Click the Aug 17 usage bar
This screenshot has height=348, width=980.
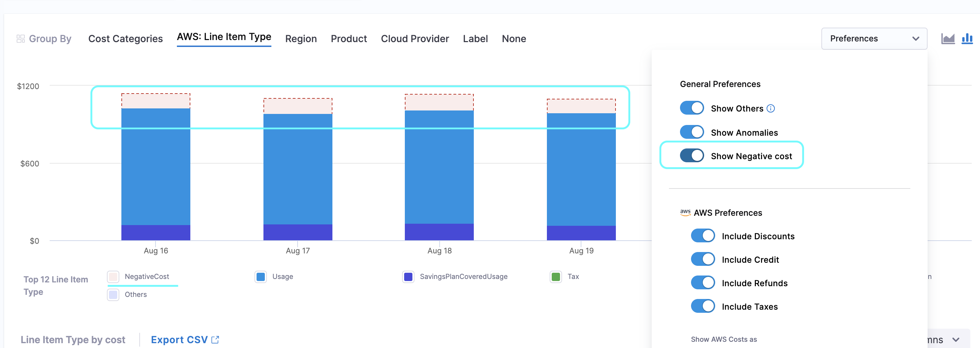[x=298, y=169]
